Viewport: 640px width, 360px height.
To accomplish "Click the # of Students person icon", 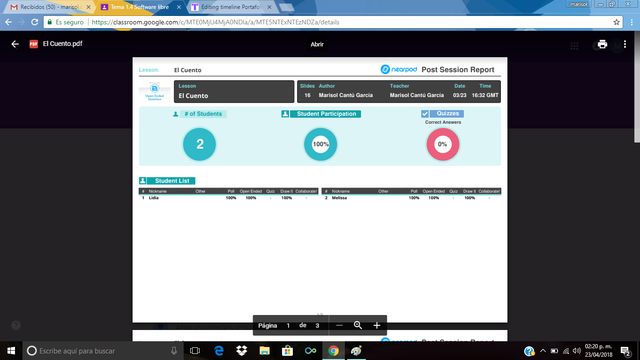I will pyautogui.click(x=176, y=114).
